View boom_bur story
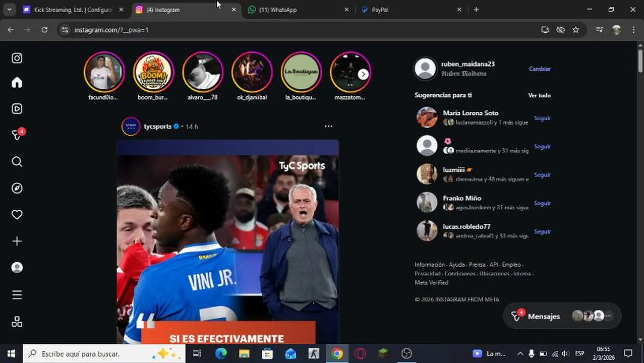The width and height of the screenshot is (644, 363). 153,72
